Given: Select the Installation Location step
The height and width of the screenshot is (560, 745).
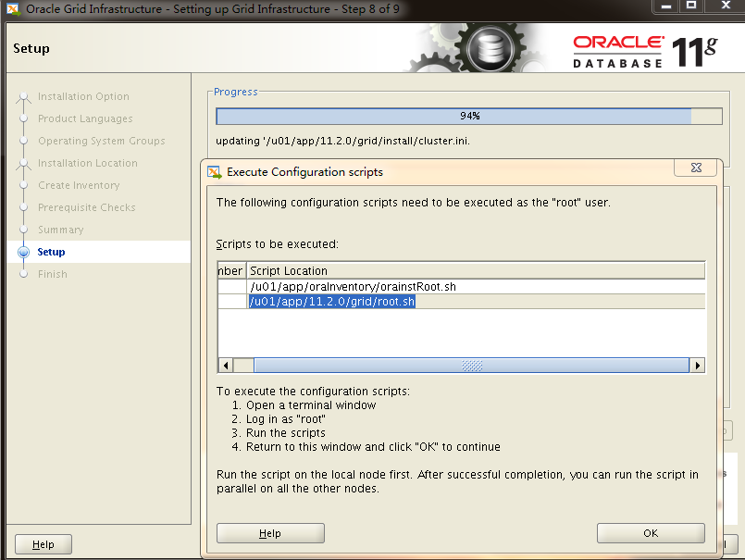Looking at the screenshot, I should pos(87,163).
